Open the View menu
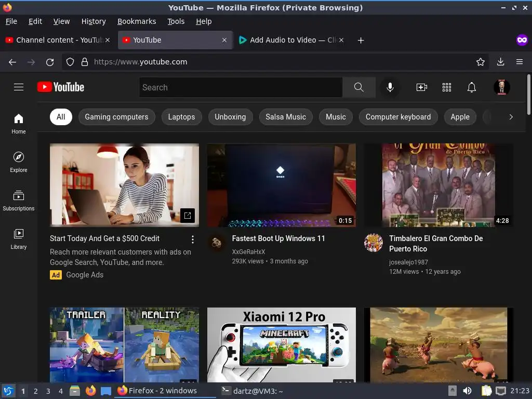Image resolution: width=532 pixels, height=399 pixels. (61, 21)
